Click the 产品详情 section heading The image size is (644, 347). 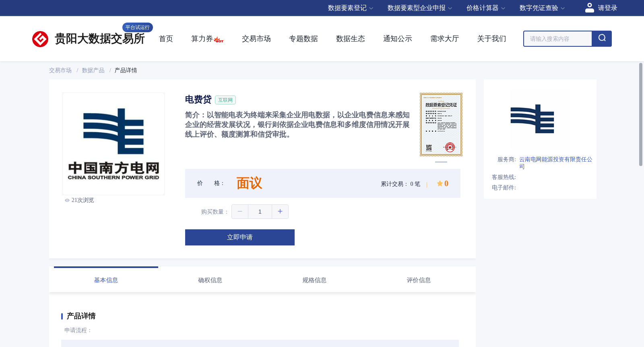(81, 316)
